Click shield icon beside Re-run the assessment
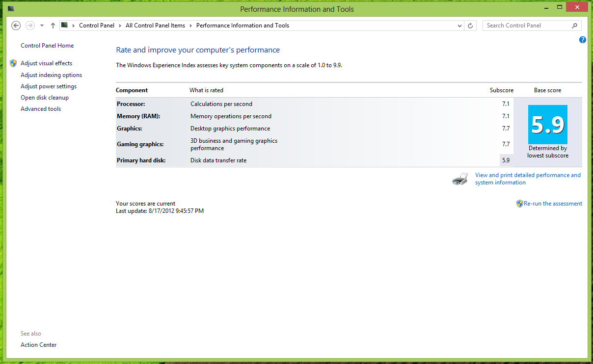 click(x=519, y=204)
